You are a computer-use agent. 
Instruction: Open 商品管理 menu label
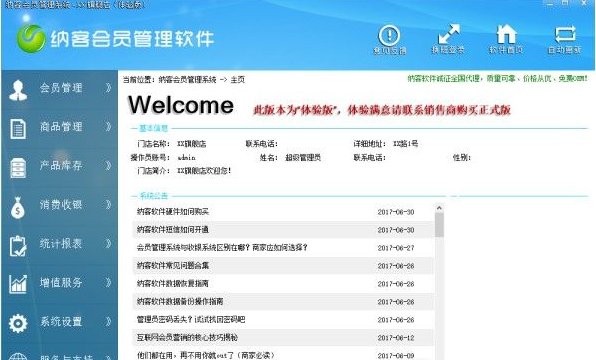click(61, 127)
